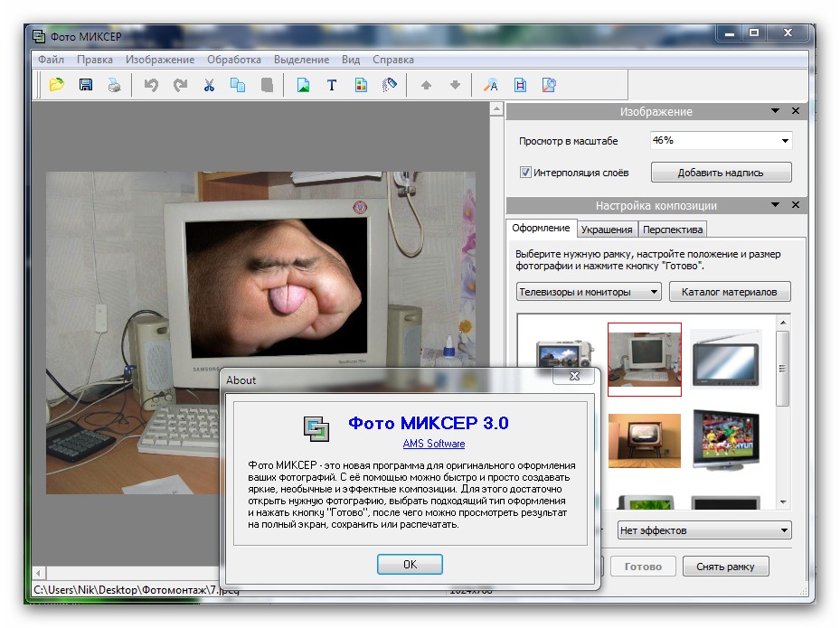The height and width of the screenshot is (628, 840).
Task: Click the magnifier with letter A icon
Action: [x=491, y=85]
